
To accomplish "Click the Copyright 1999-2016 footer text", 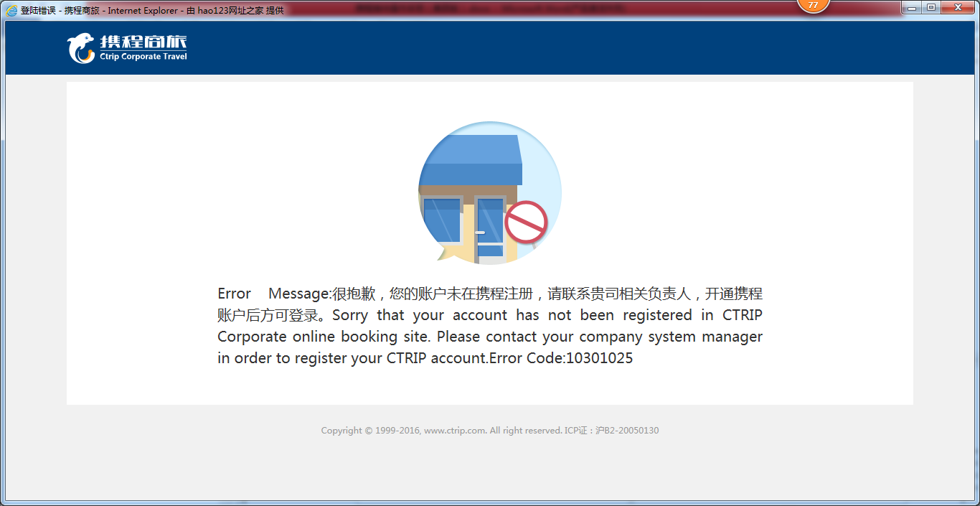I will tap(371, 431).
